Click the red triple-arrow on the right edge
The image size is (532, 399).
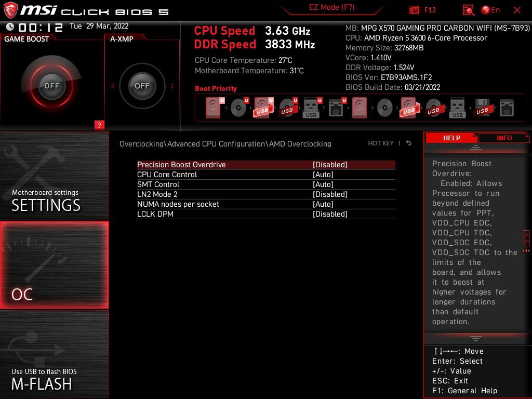(526, 251)
